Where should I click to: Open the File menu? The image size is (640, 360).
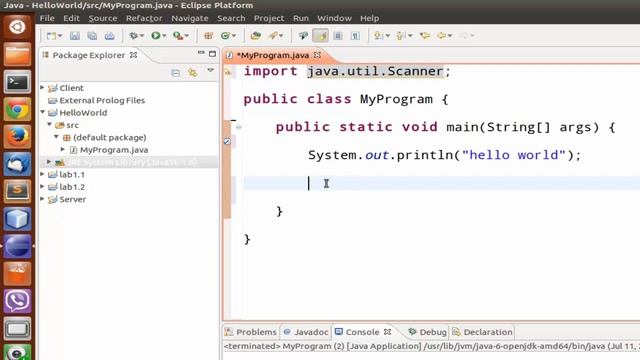point(47,18)
